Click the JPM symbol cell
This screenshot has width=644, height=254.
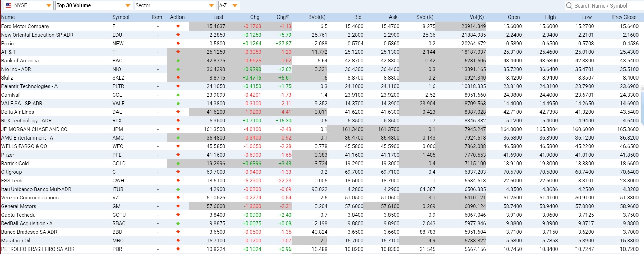click(x=117, y=129)
